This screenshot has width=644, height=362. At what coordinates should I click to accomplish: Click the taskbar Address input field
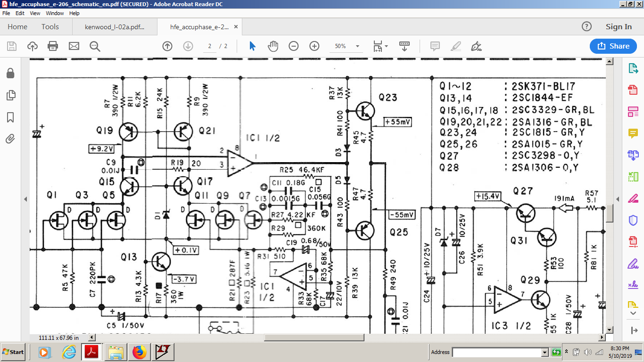pos(496,352)
